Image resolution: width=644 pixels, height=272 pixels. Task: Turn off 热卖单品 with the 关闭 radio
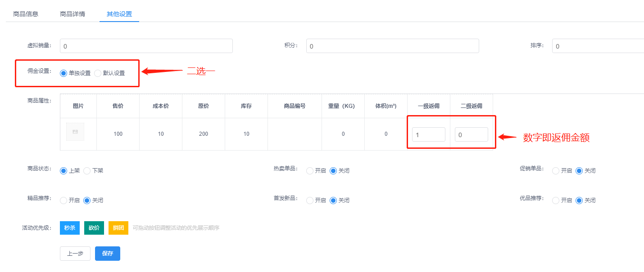333,171
